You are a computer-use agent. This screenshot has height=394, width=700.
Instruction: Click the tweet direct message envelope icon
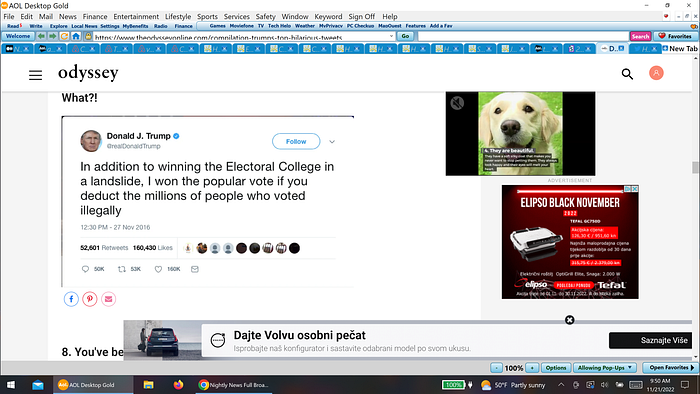click(195, 269)
